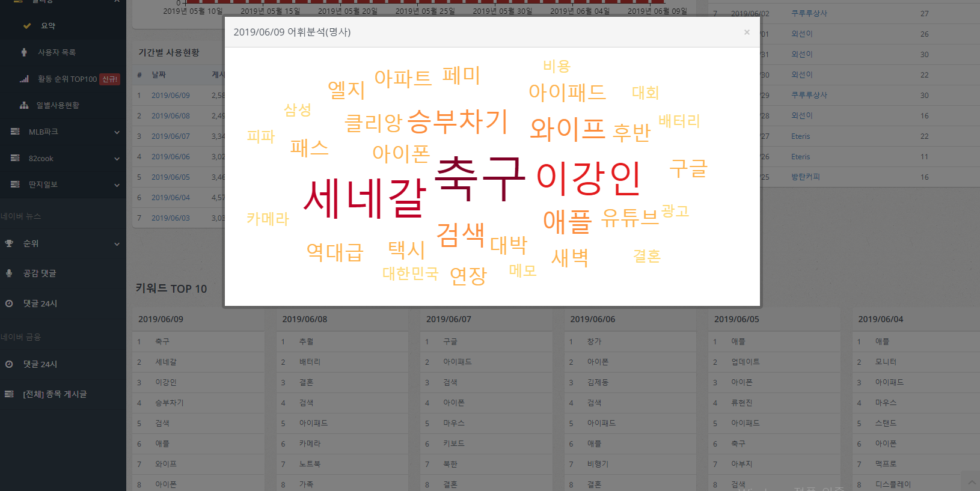The height and width of the screenshot is (491, 980).
Task: Open the 요약 menu item
Action: click(48, 26)
